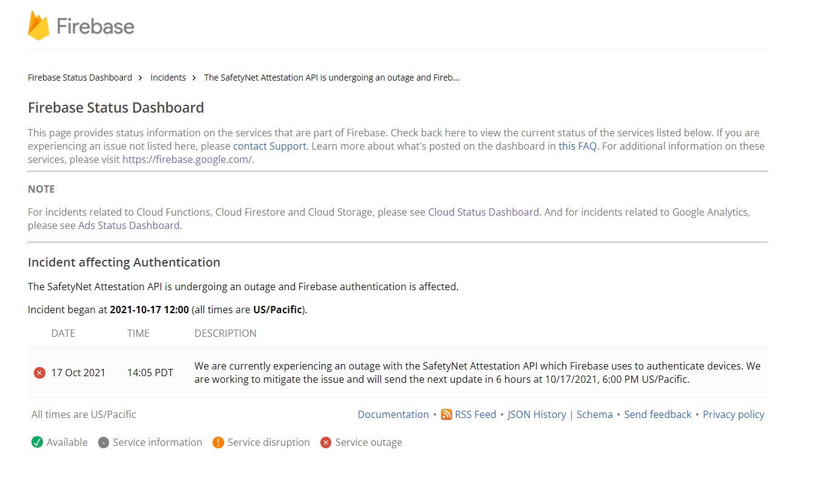828x504 pixels.
Task: Click the Firebase Status Dashboard page heading
Action: tap(116, 108)
